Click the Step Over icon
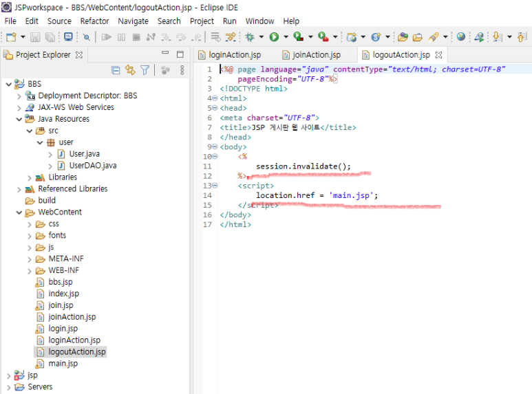The width and height of the screenshot is (532, 394). pos(181,36)
